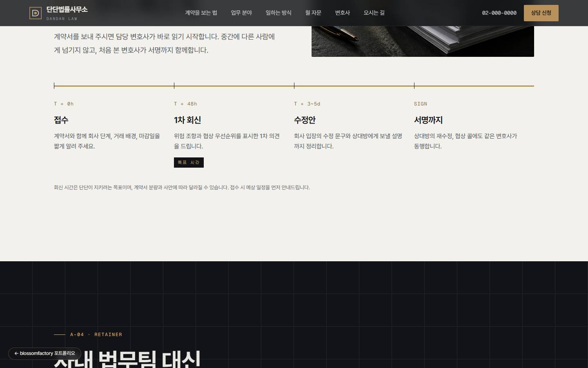Open the 계약을 보는 법 menu item
Screen dimensions: 588x368
(x=201, y=13)
